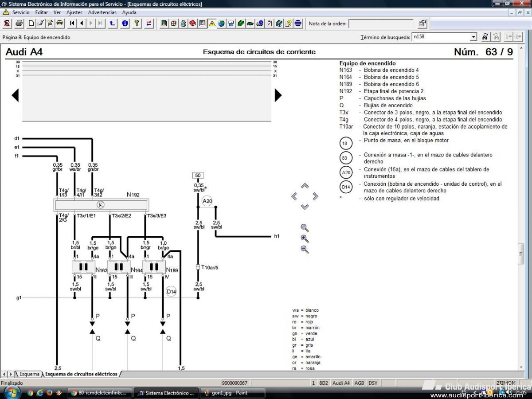The height and width of the screenshot is (399, 532).
Task: Click the N192 component label
Action: pos(133,194)
